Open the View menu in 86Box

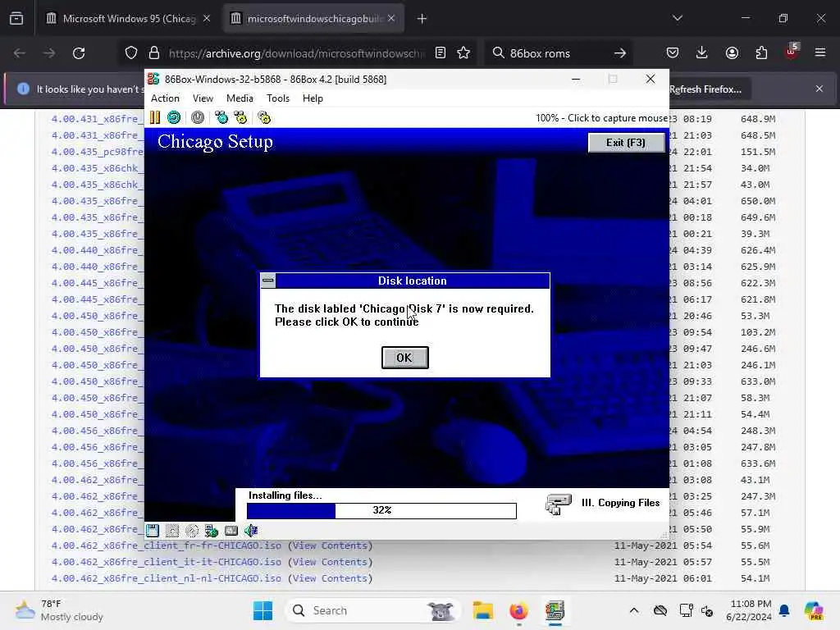point(203,98)
